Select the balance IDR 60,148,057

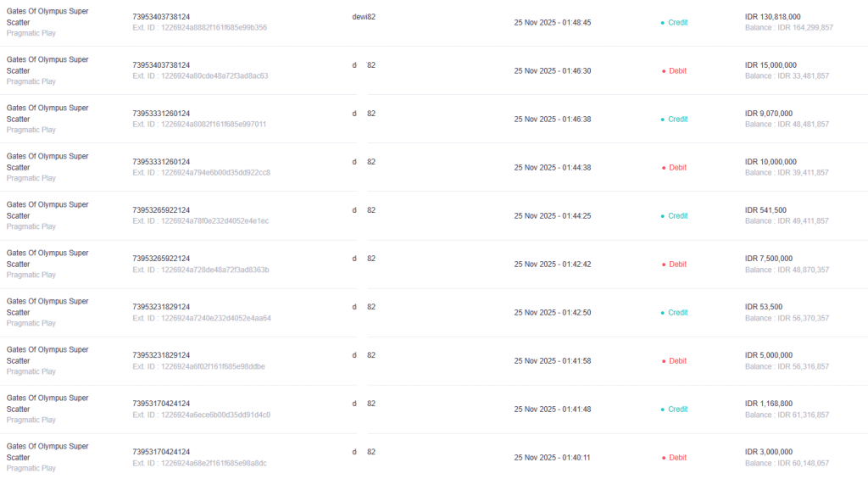[x=788, y=463]
